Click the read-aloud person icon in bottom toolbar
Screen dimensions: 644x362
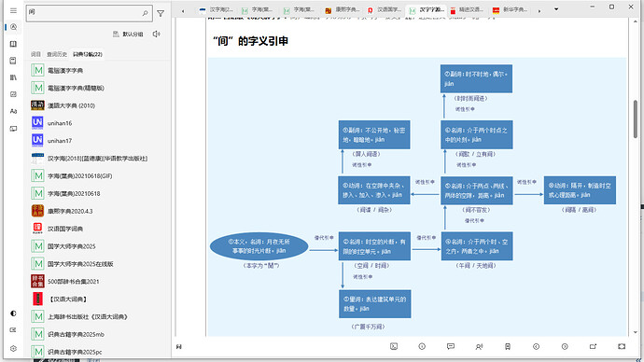(479, 346)
